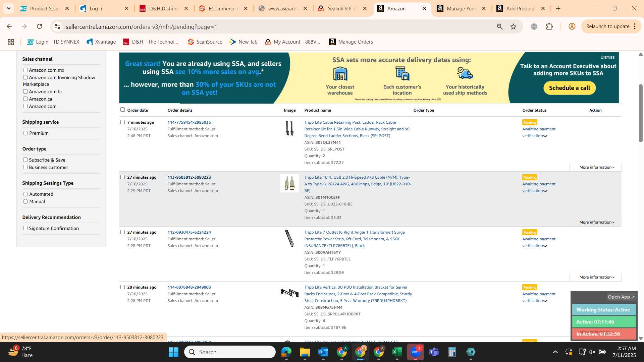Open the delivery truck icon in SSA banner
Image resolution: width=644 pixels, height=362 pixels.
[465, 73]
